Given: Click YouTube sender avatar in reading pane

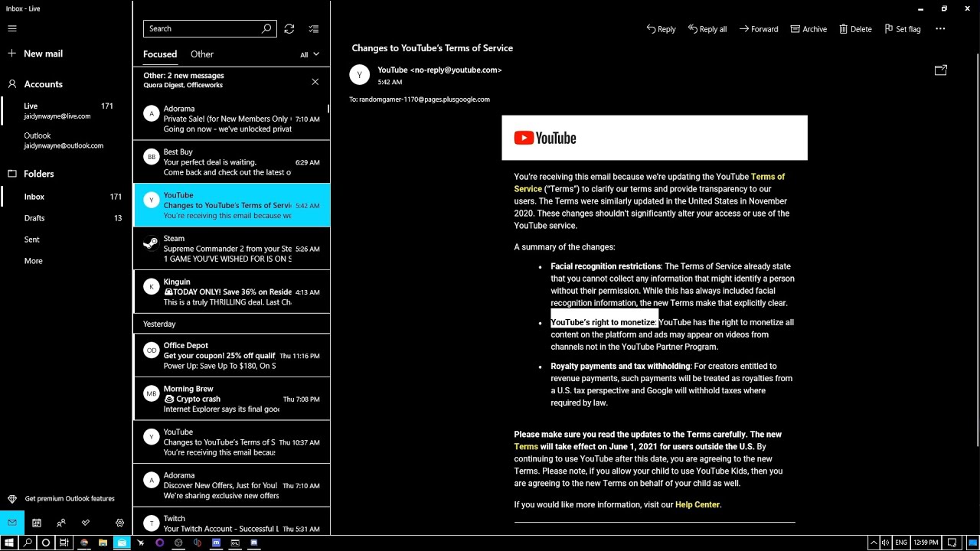Looking at the screenshot, I should pyautogui.click(x=359, y=74).
